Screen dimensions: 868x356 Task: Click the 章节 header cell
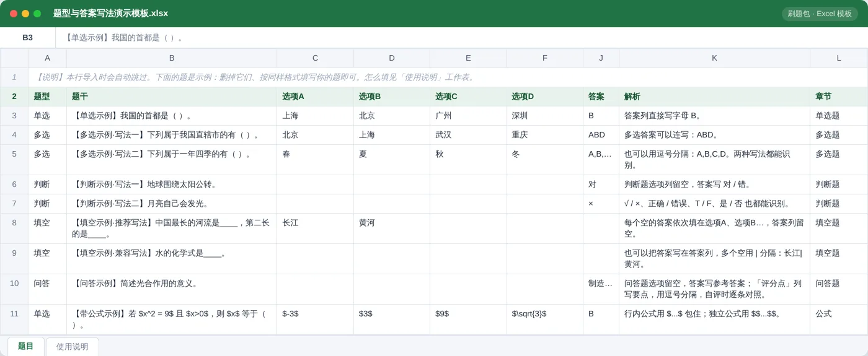839,97
